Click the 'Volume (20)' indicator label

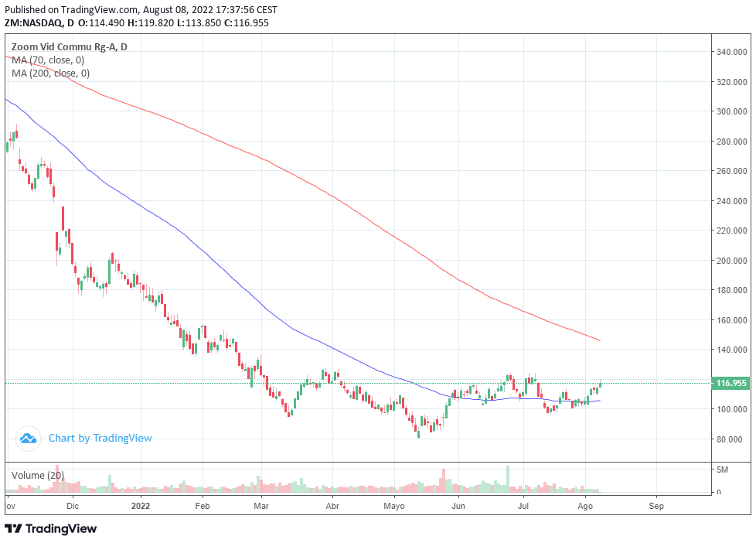click(x=38, y=476)
